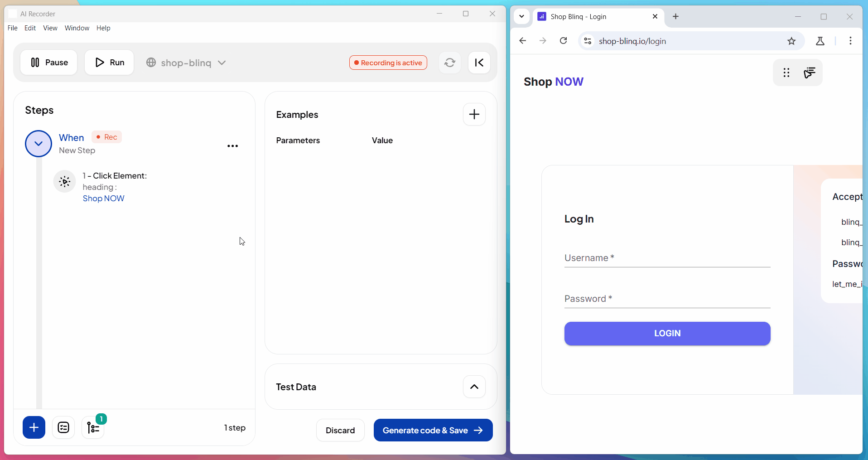Add a new example with plus icon

pyautogui.click(x=474, y=114)
